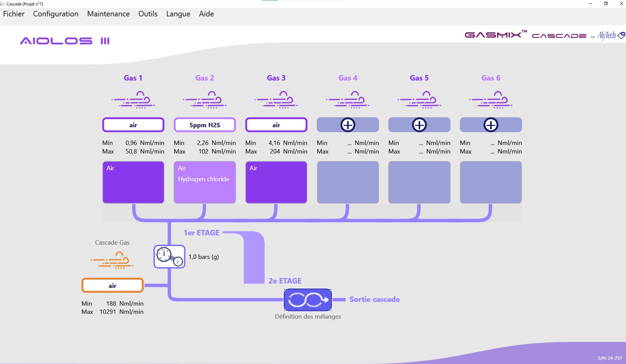Add a gas on channel 5 with plus icon
This screenshot has width=626, height=364.
click(419, 125)
